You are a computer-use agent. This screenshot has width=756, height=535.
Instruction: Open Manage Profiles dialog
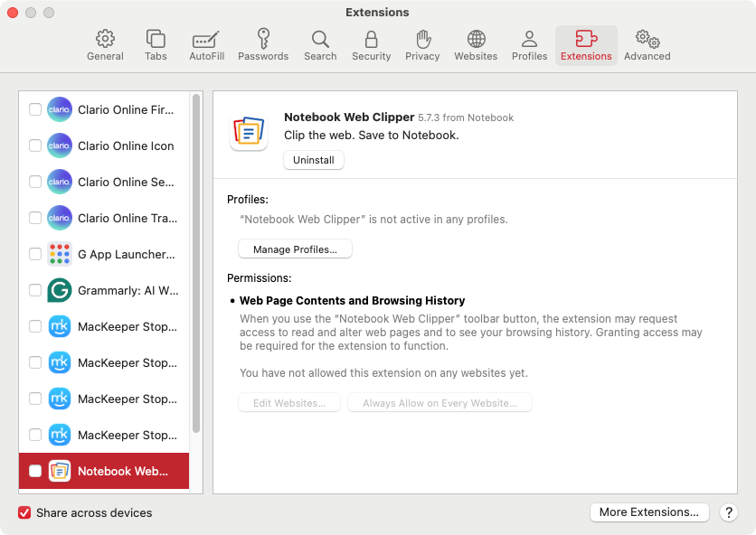click(294, 249)
